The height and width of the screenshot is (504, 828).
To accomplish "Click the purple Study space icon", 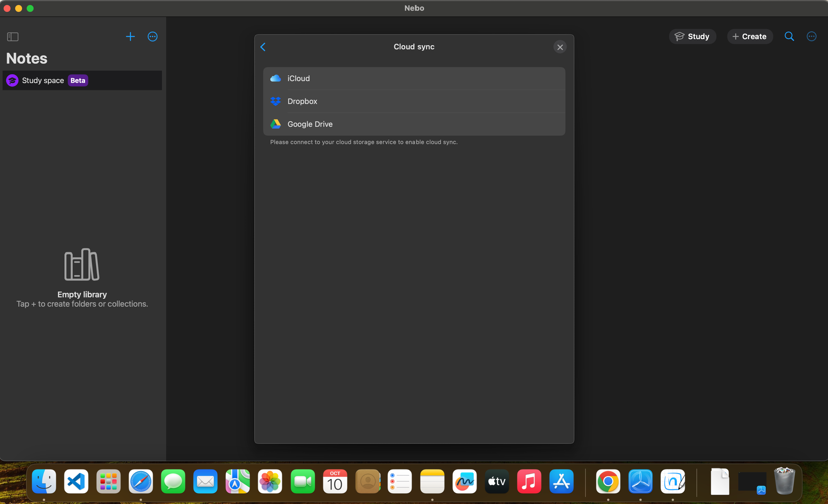I will pos(12,81).
